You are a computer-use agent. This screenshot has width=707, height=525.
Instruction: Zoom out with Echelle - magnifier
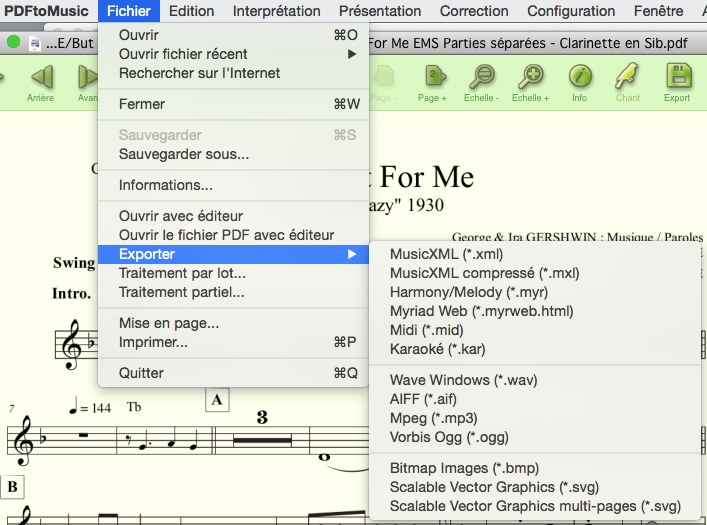click(482, 77)
